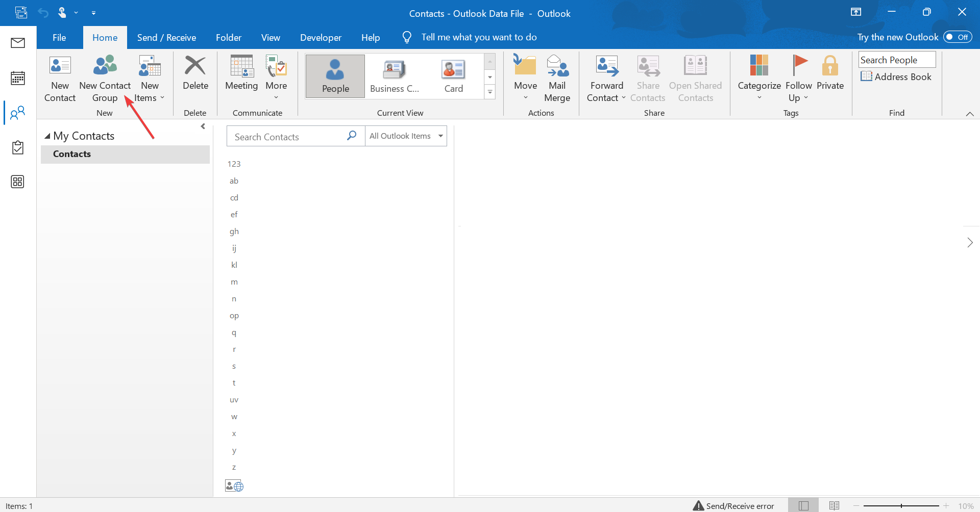Start a Mail Merge

pyautogui.click(x=557, y=79)
